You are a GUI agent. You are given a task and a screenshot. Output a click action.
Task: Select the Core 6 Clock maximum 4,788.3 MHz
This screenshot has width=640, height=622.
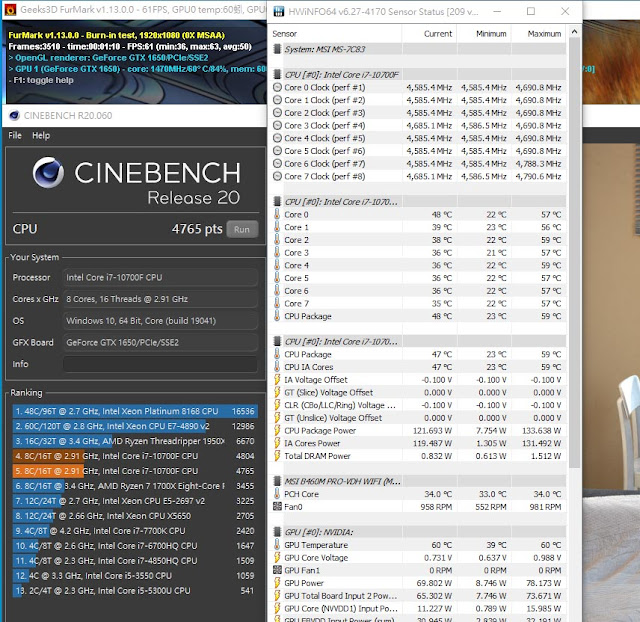pyautogui.click(x=538, y=164)
